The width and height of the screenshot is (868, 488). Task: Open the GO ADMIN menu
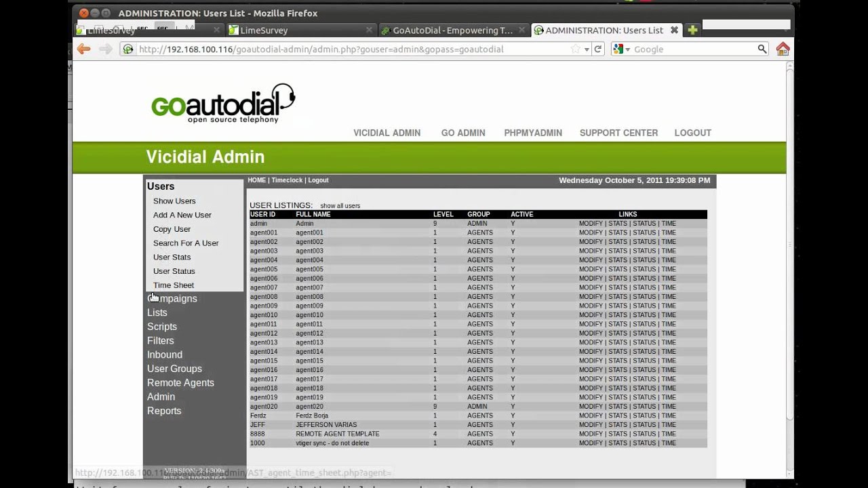pyautogui.click(x=463, y=133)
